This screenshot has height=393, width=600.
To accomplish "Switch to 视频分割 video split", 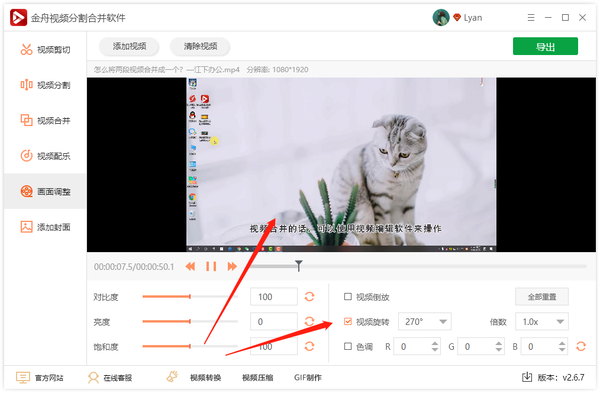I will 45,85.
